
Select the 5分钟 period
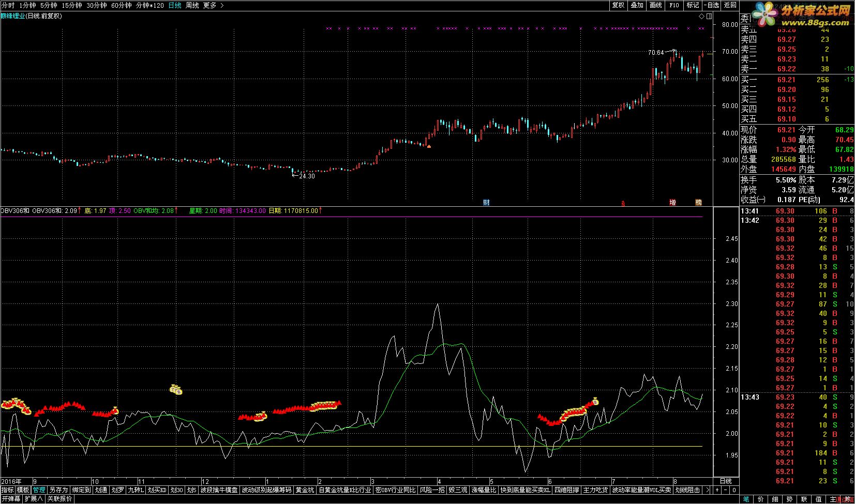(49, 5)
